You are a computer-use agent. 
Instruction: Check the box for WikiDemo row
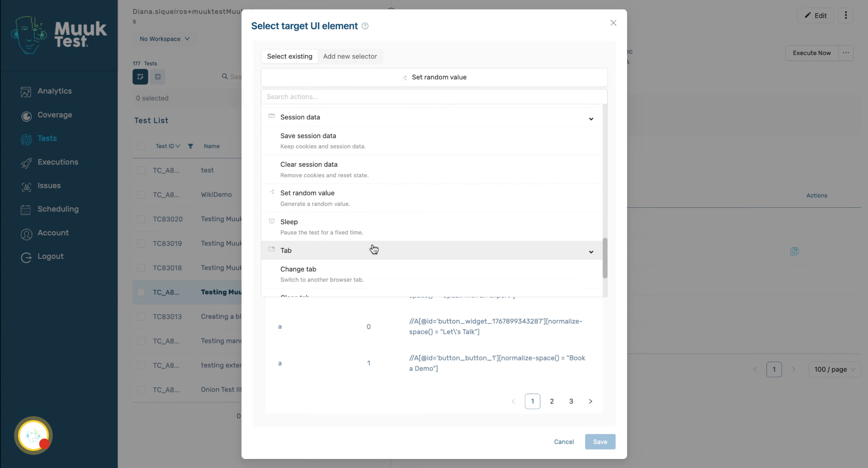(141, 195)
